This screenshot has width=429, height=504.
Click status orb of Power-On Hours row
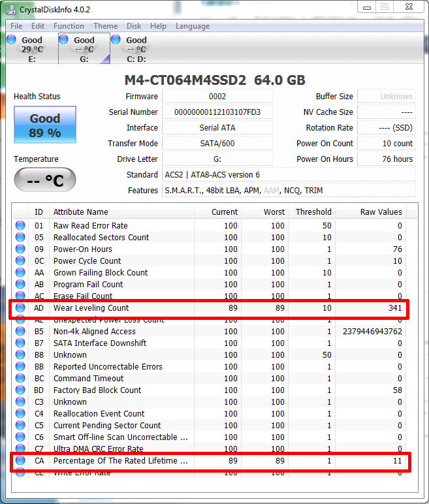coord(20,249)
